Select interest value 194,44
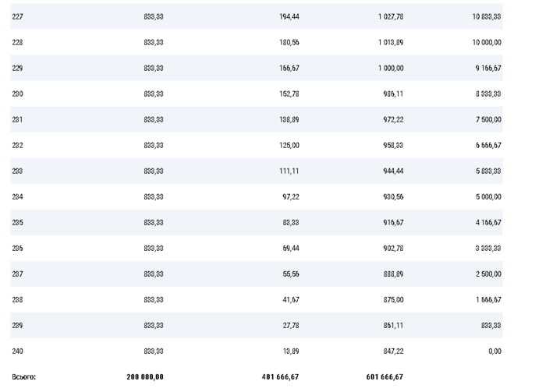The height and width of the screenshot is (392, 546). [289, 16]
